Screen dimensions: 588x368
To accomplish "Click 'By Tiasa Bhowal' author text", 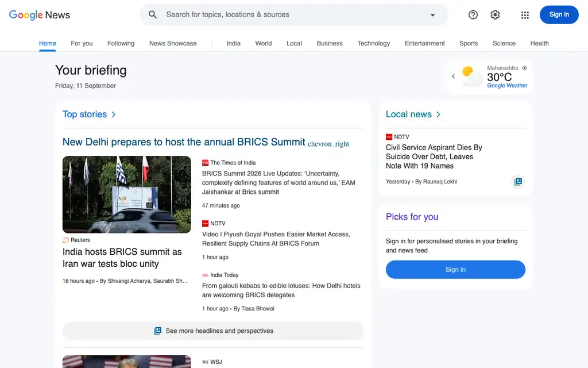I will click(x=254, y=309).
